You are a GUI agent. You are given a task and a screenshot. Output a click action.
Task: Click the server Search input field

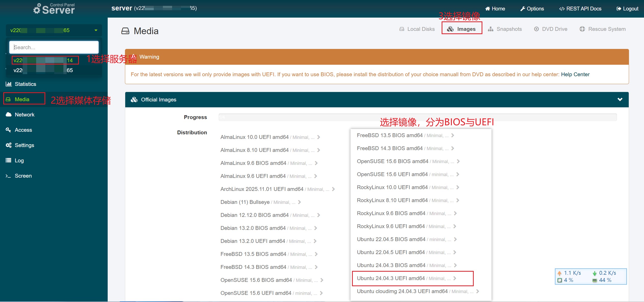click(54, 47)
